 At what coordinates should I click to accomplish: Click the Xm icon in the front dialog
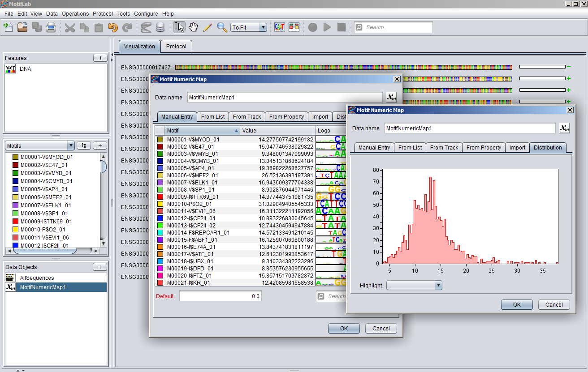pyautogui.click(x=565, y=128)
